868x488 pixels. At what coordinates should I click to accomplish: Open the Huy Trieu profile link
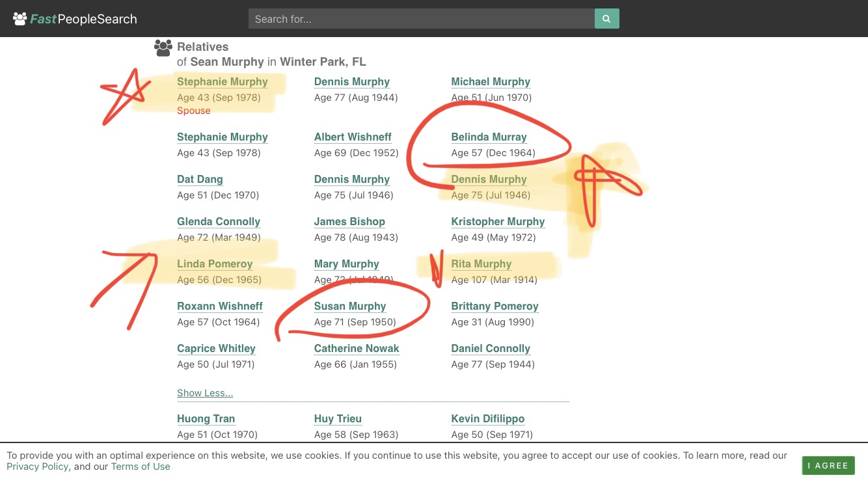[x=338, y=419]
